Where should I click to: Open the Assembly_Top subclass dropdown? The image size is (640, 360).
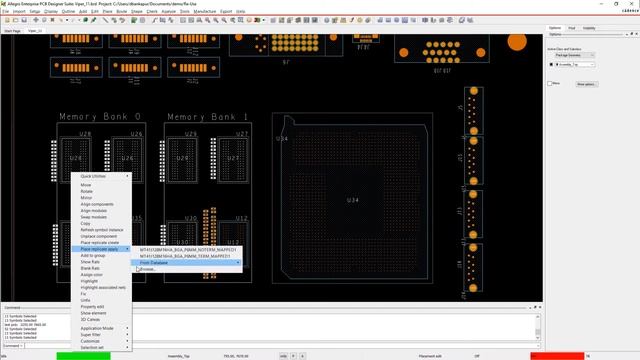(x=575, y=64)
